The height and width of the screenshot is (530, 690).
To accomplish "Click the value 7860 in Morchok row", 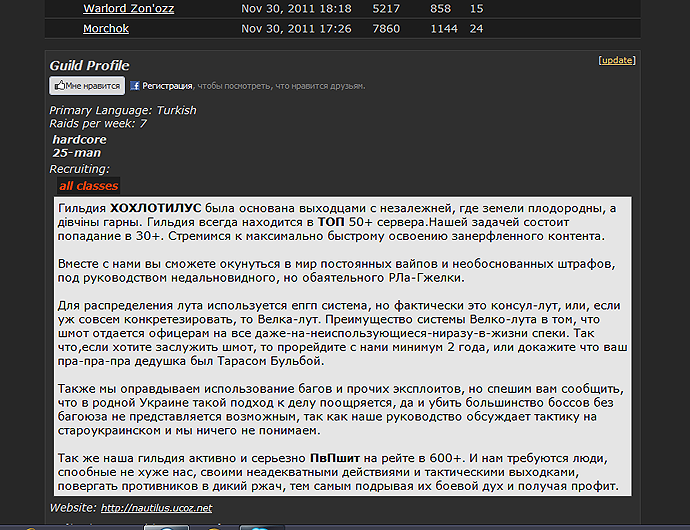I will [x=386, y=29].
